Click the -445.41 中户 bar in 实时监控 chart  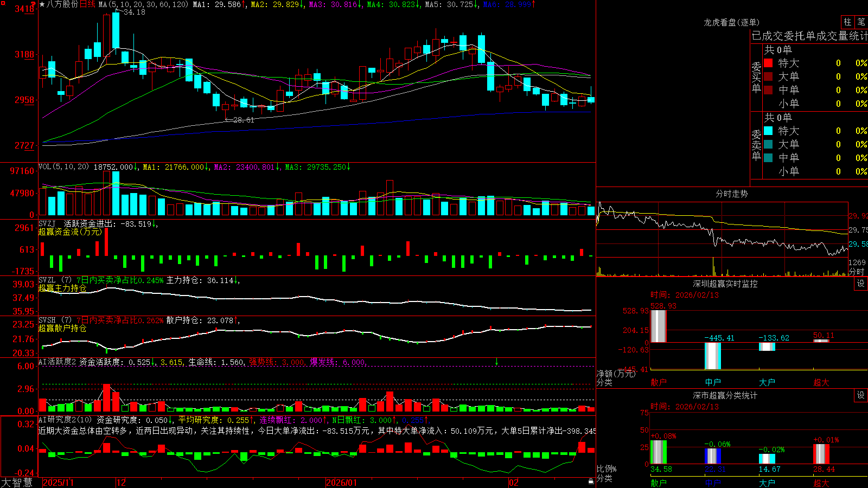click(713, 356)
